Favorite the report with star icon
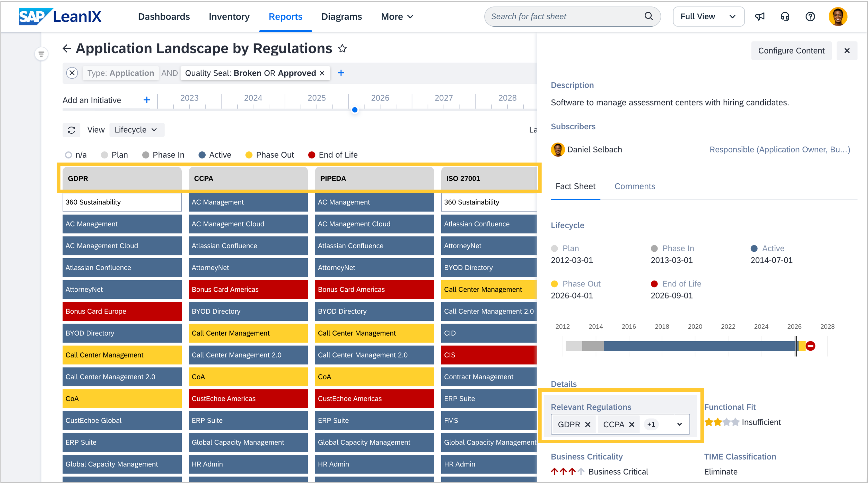Image resolution: width=868 pixels, height=484 pixels. [x=342, y=49]
